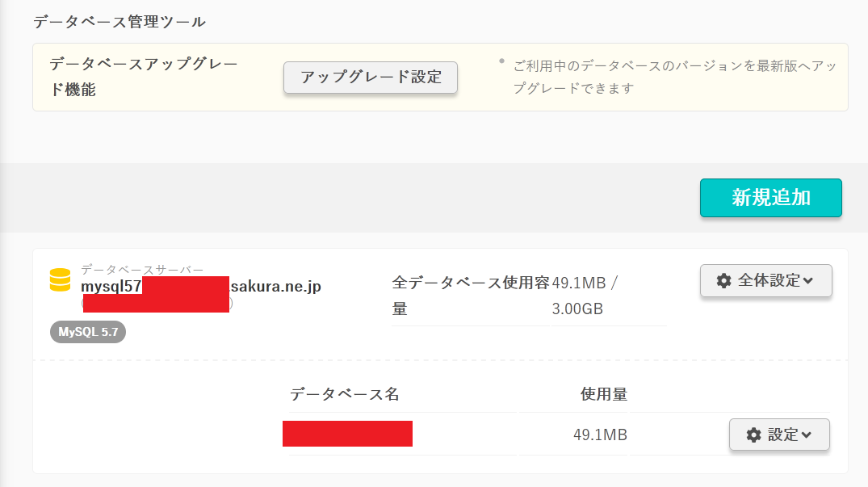Click the 3.00GB total capacity value
Image resolution: width=868 pixels, height=487 pixels.
577,309
